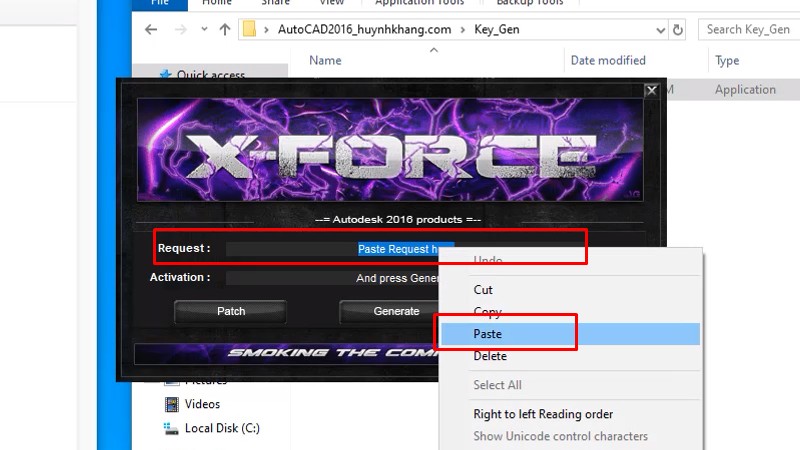This screenshot has width=800, height=450.
Task: Sort files by Date modified column
Action: [x=608, y=61]
